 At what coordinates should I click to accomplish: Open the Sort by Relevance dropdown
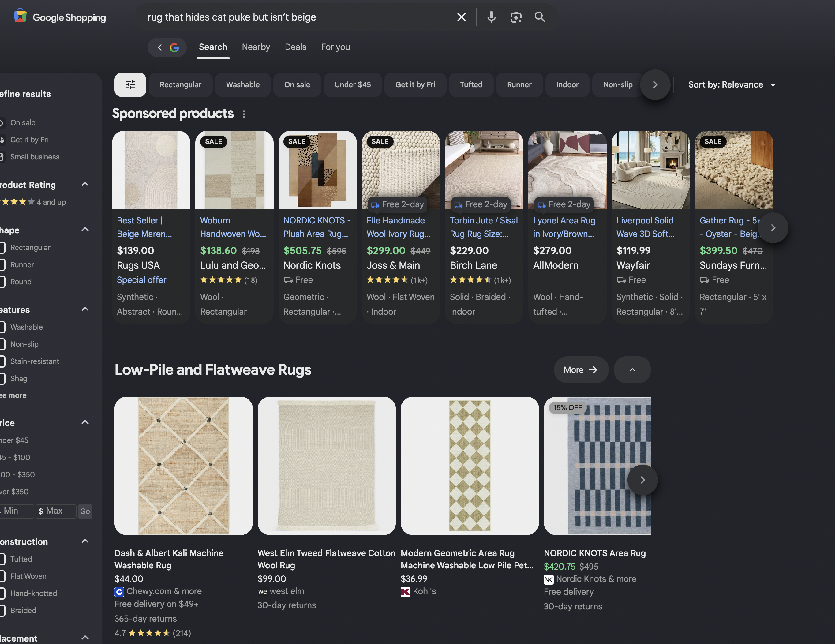coord(732,84)
